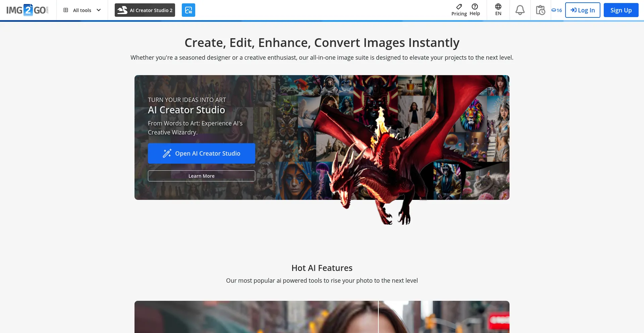
Task: Open AI Creator Studio 2 in header
Action: (145, 10)
